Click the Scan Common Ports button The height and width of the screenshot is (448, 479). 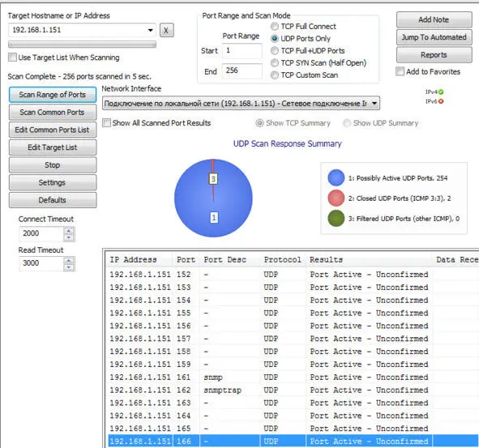[x=53, y=113]
